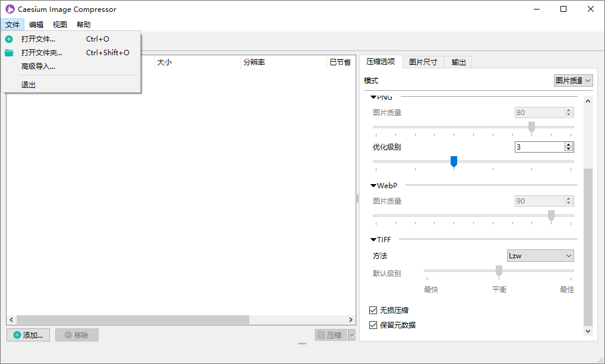The image size is (605, 364).
Task: Open the TIFF 方法 dropdown showing Lzw
Action: click(x=540, y=256)
